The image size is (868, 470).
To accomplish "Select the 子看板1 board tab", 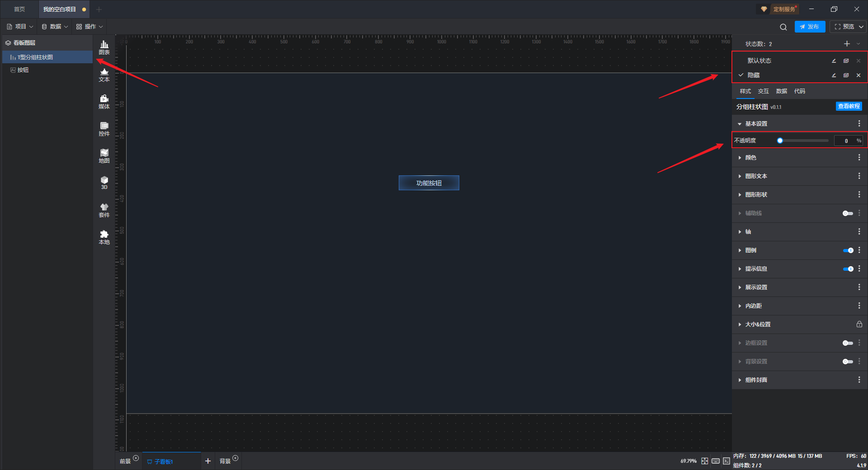I will [x=171, y=461].
